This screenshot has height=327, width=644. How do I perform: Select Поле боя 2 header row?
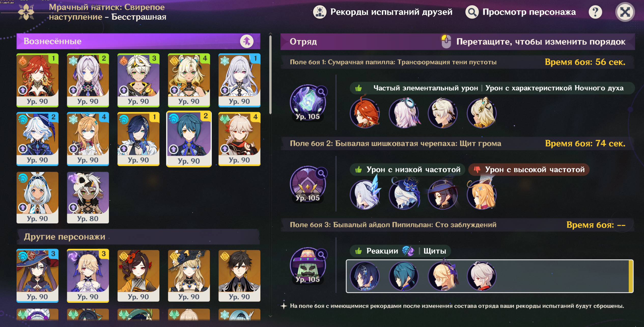tap(457, 144)
